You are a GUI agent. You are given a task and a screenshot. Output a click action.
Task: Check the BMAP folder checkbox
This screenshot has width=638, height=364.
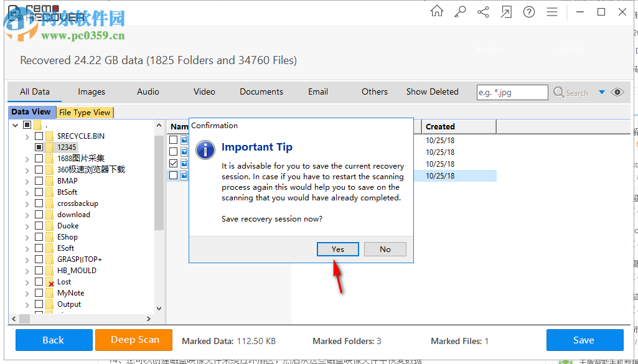39,180
